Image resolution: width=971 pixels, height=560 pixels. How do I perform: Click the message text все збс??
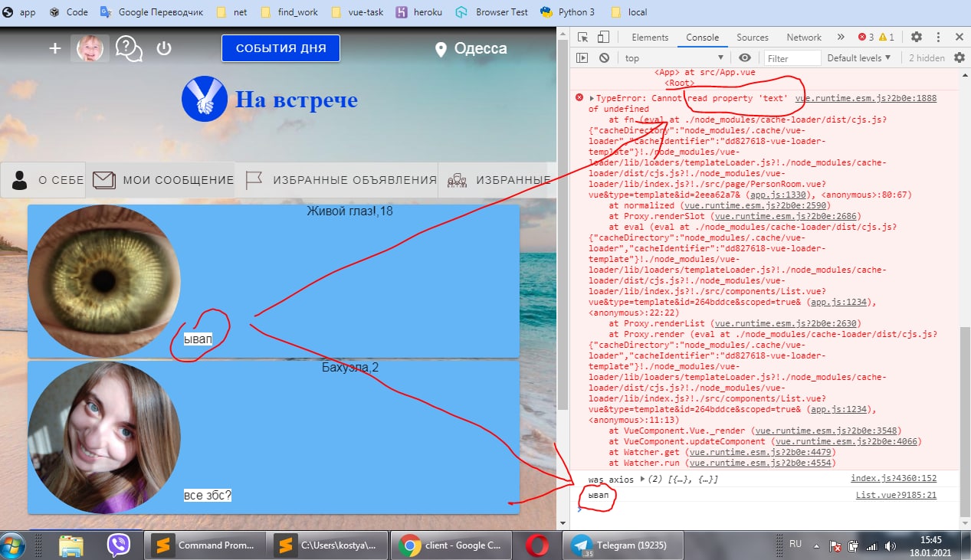pyautogui.click(x=208, y=496)
